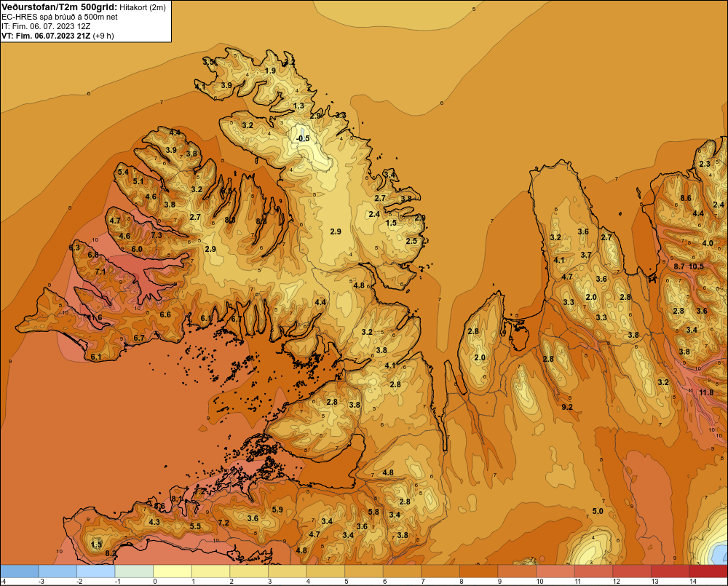Click the '7.1' temperature value
The height and width of the screenshot is (586, 728).
[100, 272]
